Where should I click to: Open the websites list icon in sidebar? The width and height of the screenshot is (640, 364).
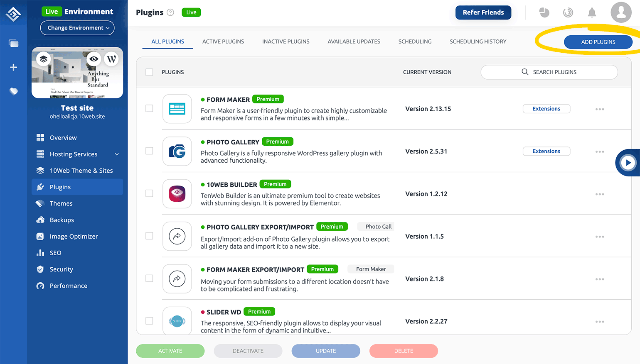pos(13,43)
